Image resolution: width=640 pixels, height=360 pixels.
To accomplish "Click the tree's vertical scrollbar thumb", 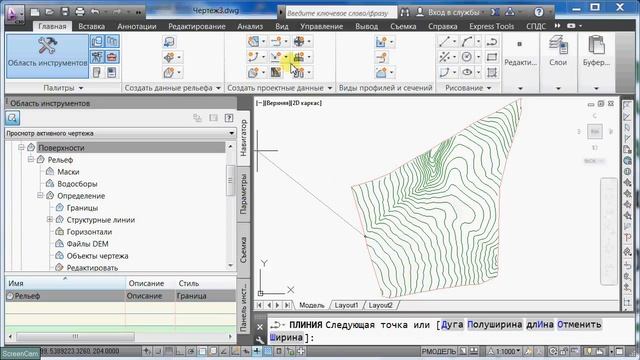I will (x=230, y=180).
